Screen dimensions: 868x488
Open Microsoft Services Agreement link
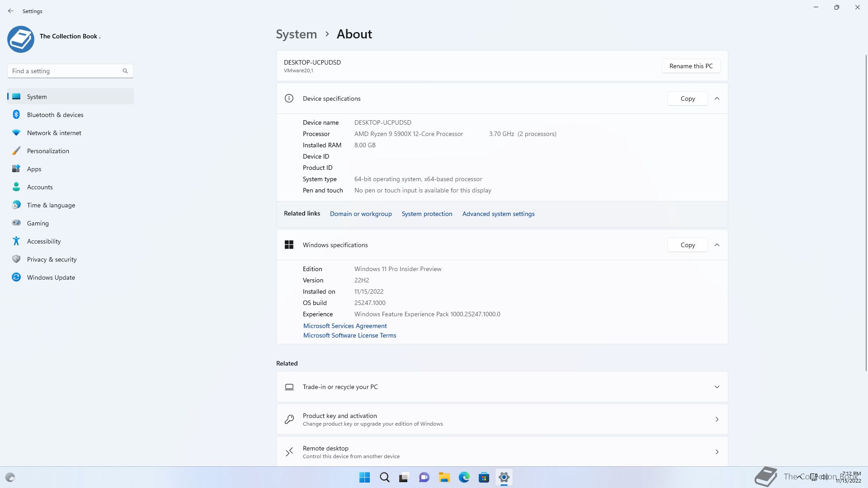coord(345,326)
